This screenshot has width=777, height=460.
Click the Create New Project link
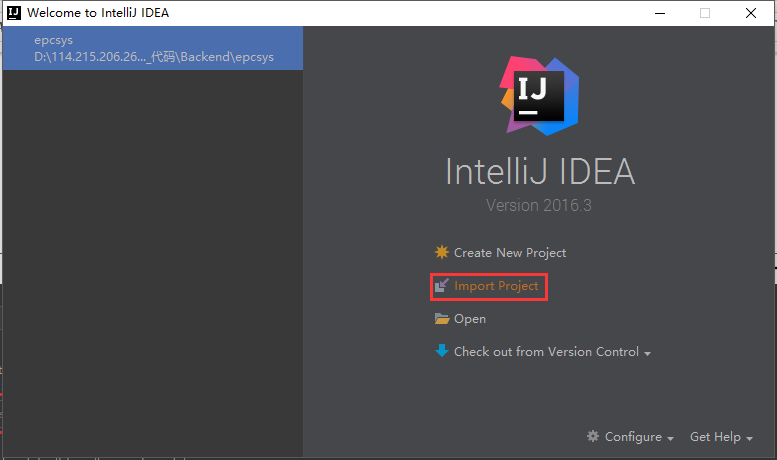tap(510, 253)
